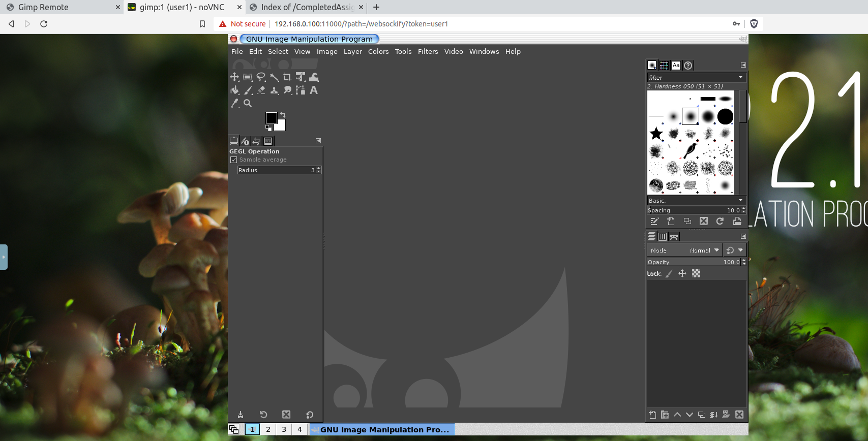
Task: Delete the layer in layers panel
Action: pos(739,415)
